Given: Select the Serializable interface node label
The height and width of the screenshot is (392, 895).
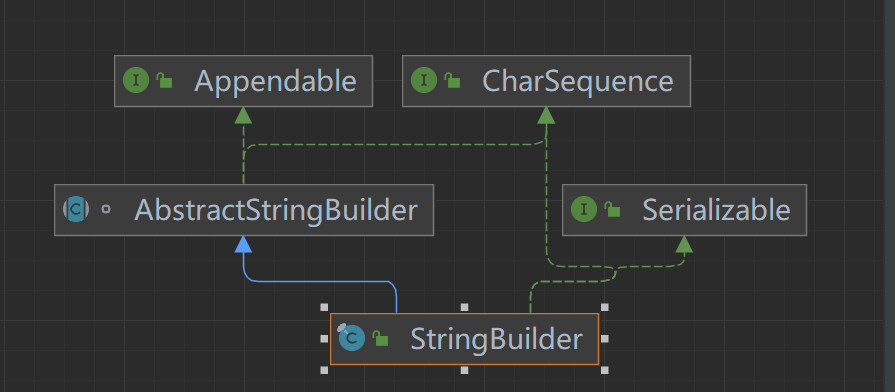Looking at the screenshot, I should (x=716, y=210).
